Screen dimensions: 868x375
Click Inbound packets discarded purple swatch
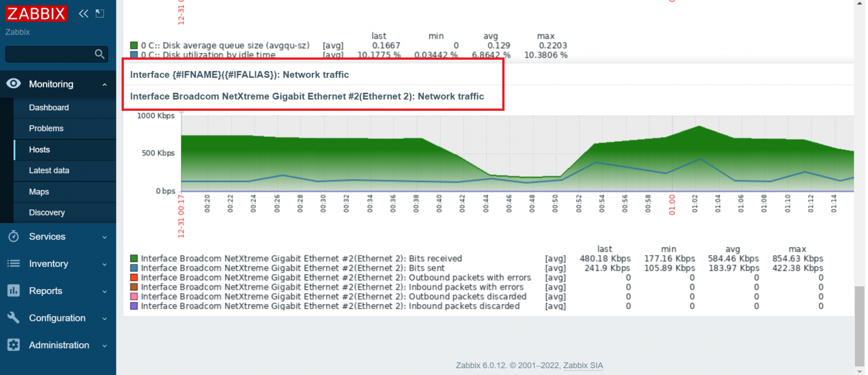coord(134,306)
